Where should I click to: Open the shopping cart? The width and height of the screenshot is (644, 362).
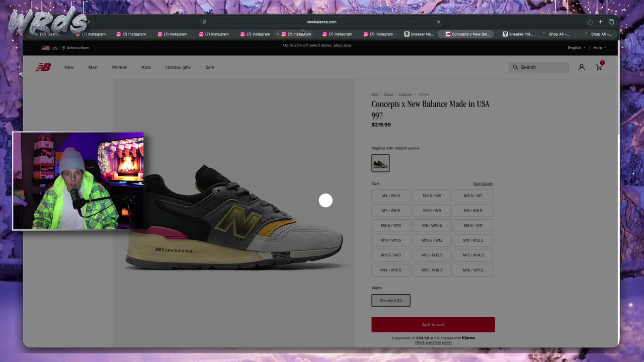coord(599,67)
